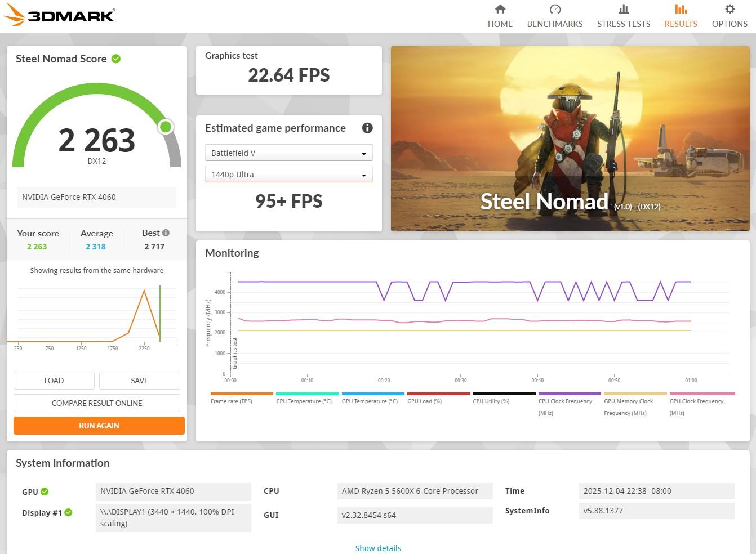Image resolution: width=756 pixels, height=554 pixels.
Task: Click the DISPLAY1 3440 × 1440 field
Action: coord(174,517)
